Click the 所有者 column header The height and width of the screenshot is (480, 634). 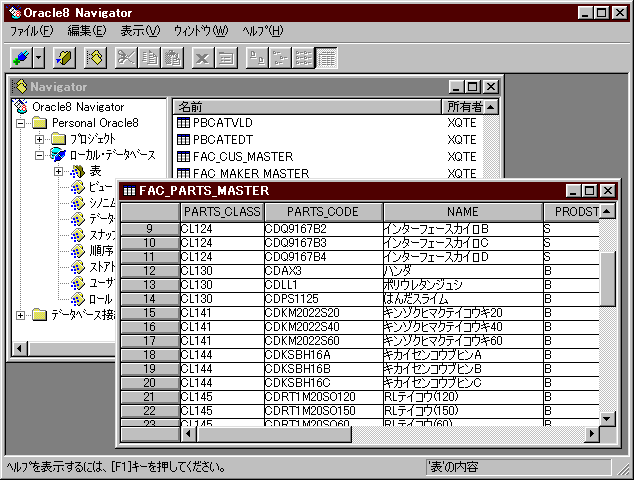tap(465, 107)
